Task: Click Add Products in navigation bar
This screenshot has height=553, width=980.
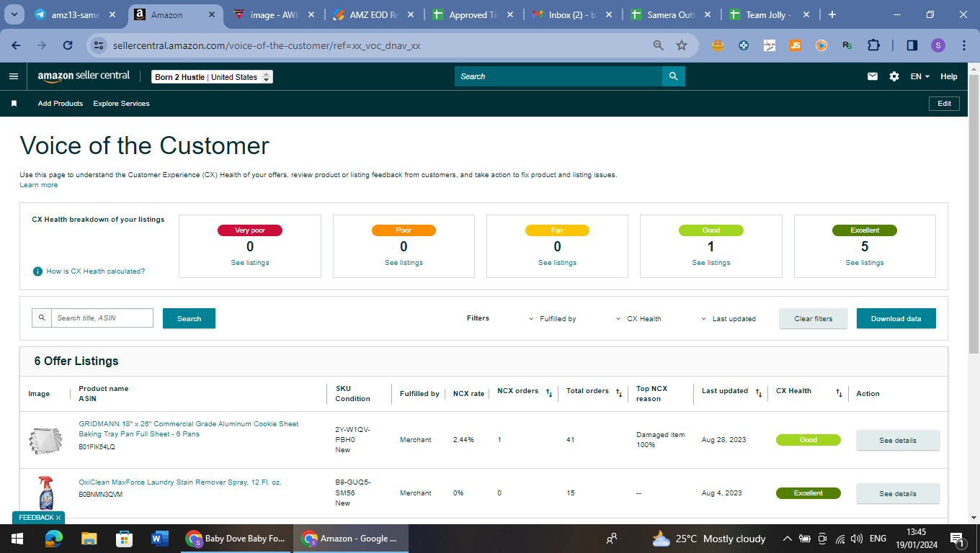Action: pyautogui.click(x=61, y=104)
